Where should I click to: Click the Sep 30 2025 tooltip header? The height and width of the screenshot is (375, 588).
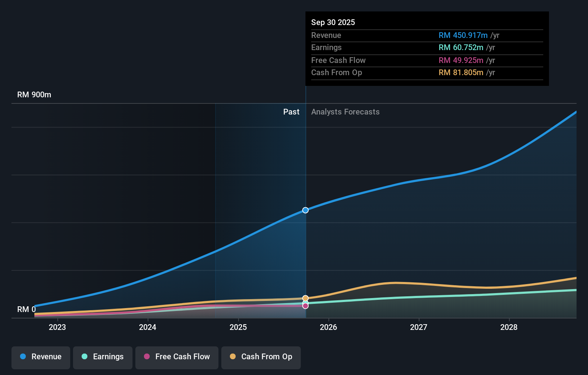(333, 22)
